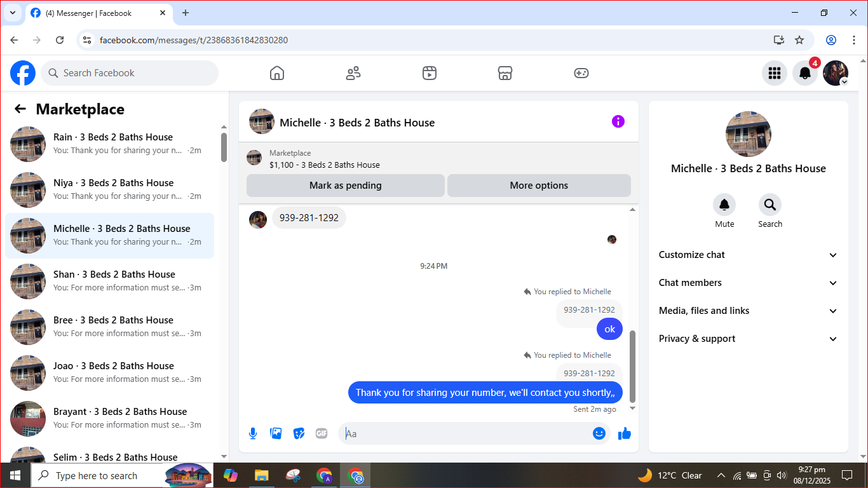Viewport: 868px width, 488px height.
Task: Click the "Thank you for sharing your number" bubble
Action: (x=485, y=393)
